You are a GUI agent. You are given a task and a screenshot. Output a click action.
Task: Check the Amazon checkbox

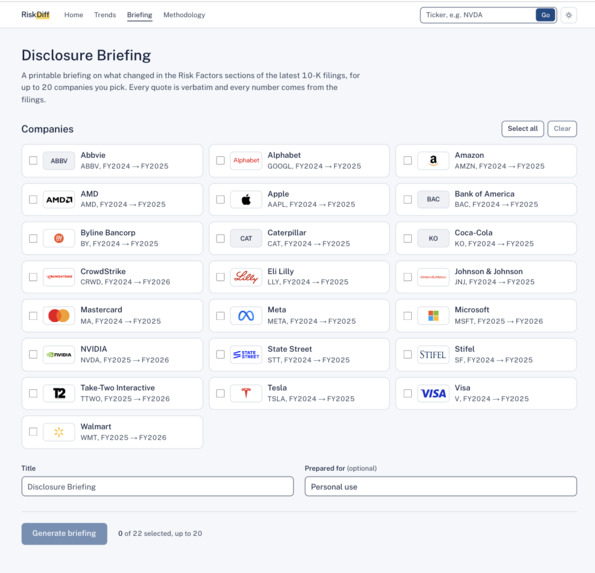coord(407,161)
